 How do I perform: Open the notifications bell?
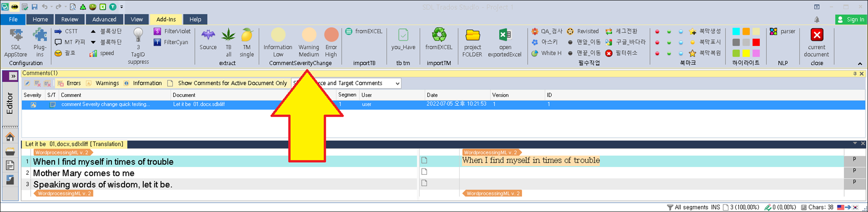click(x=817, y=19)
